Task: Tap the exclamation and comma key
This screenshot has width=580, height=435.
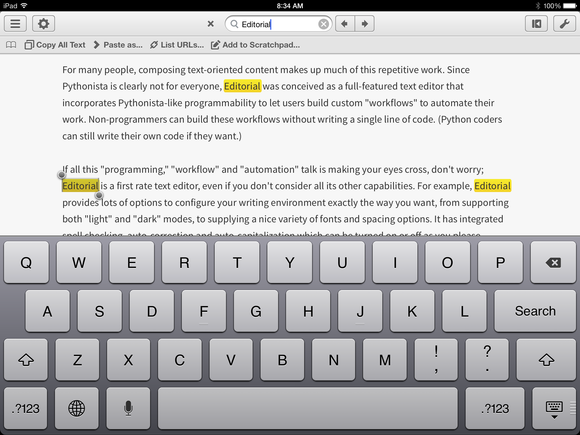Action: (436, 360)
